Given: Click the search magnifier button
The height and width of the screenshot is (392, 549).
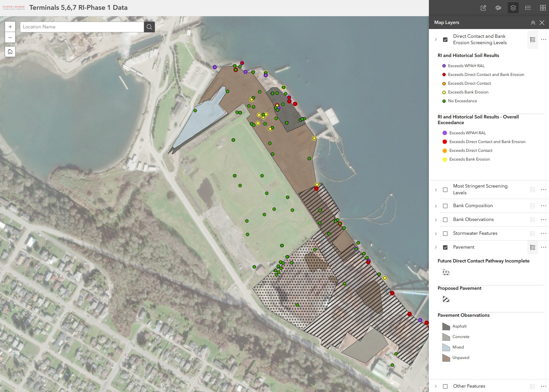Looking at the screenshot, I should tap(149, 27).
